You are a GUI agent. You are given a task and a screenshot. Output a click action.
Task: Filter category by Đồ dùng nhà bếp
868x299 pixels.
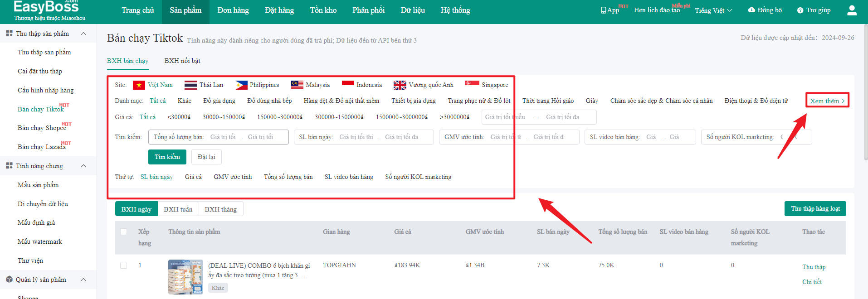pos(269,101)
